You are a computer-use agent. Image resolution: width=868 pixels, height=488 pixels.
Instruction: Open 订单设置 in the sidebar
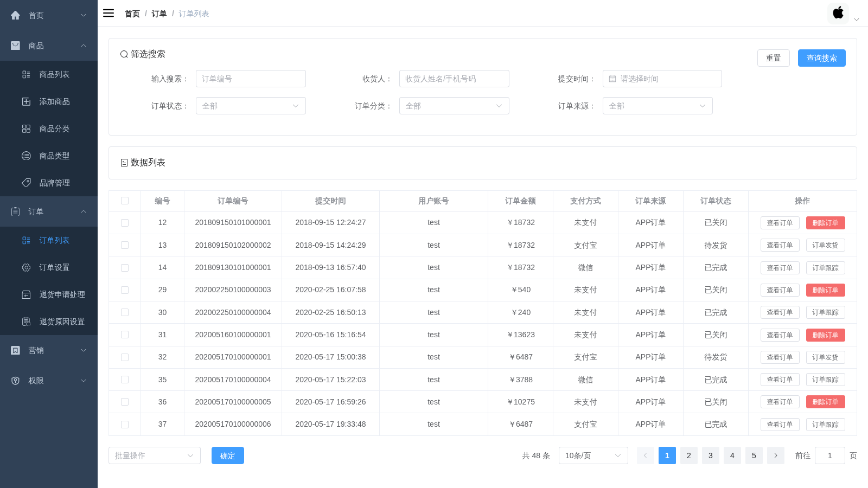pyautogui.click(x=49, y=267)
